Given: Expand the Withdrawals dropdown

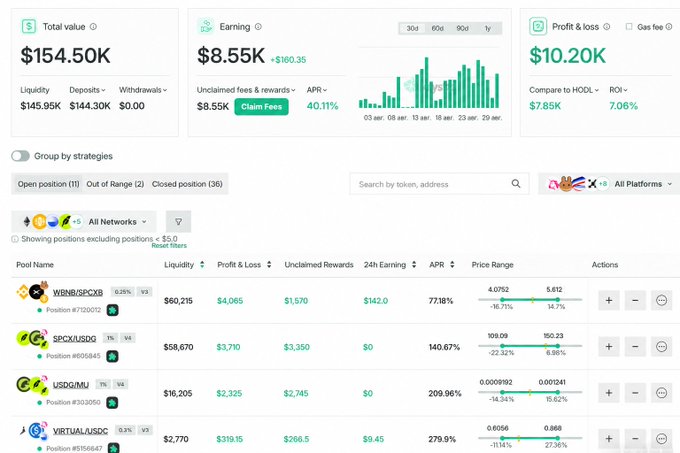Looking at the screenshot, I should (143, 90).
